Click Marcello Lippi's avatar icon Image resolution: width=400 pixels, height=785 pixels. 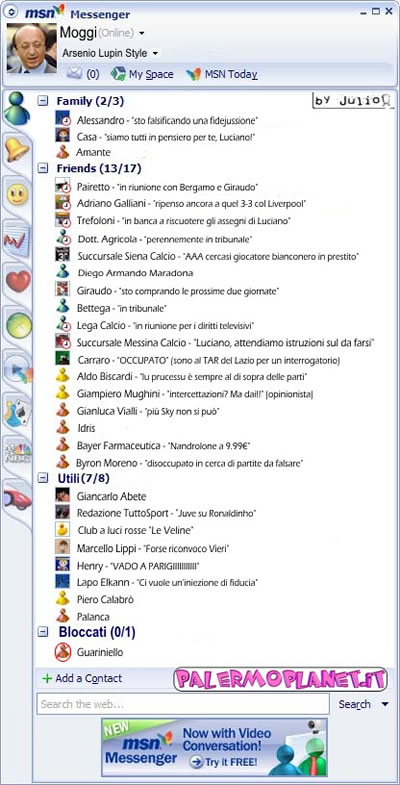[x=63, y=547]
